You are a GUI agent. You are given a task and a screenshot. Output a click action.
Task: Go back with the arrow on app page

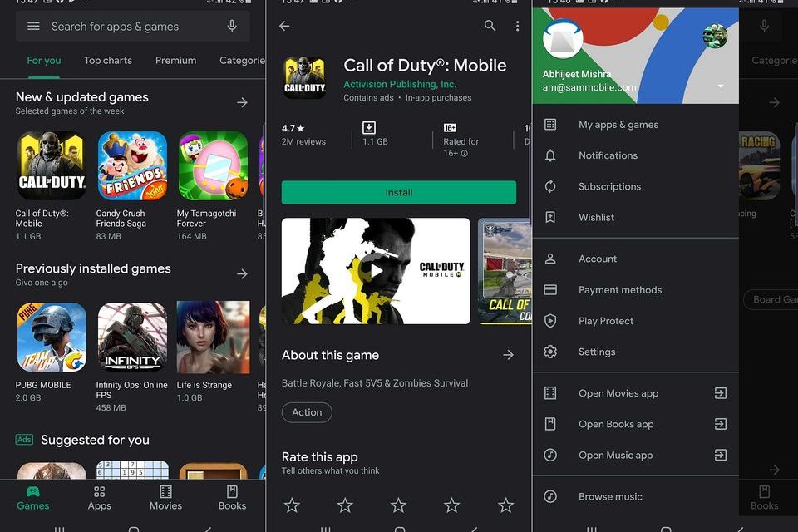[x=284, y=26]
